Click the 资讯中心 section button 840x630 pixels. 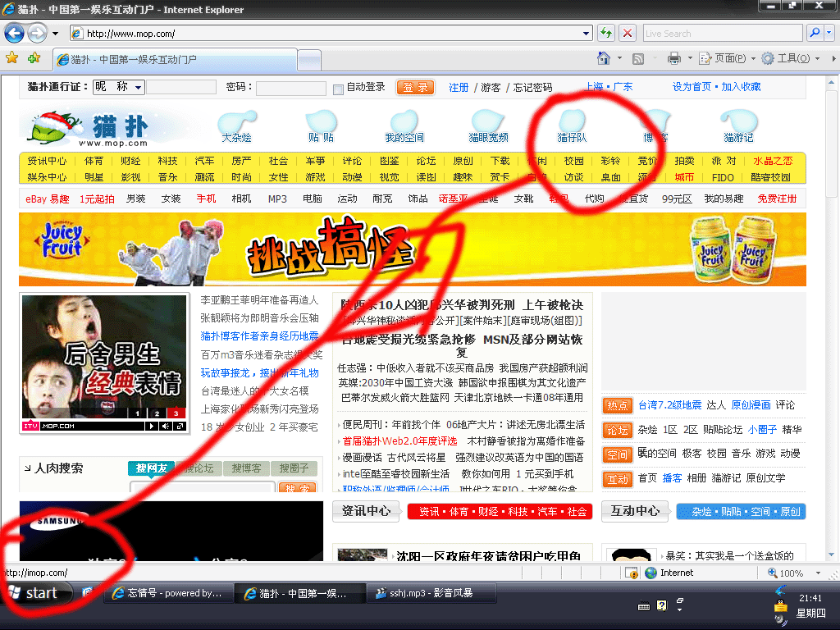367,511
